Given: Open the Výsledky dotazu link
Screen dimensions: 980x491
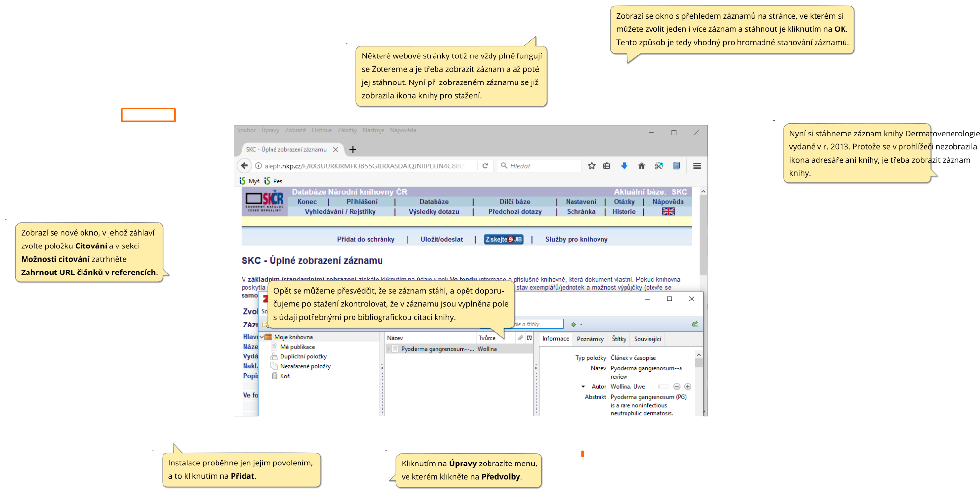Looking at the screenshot, I should coord(434,212).
